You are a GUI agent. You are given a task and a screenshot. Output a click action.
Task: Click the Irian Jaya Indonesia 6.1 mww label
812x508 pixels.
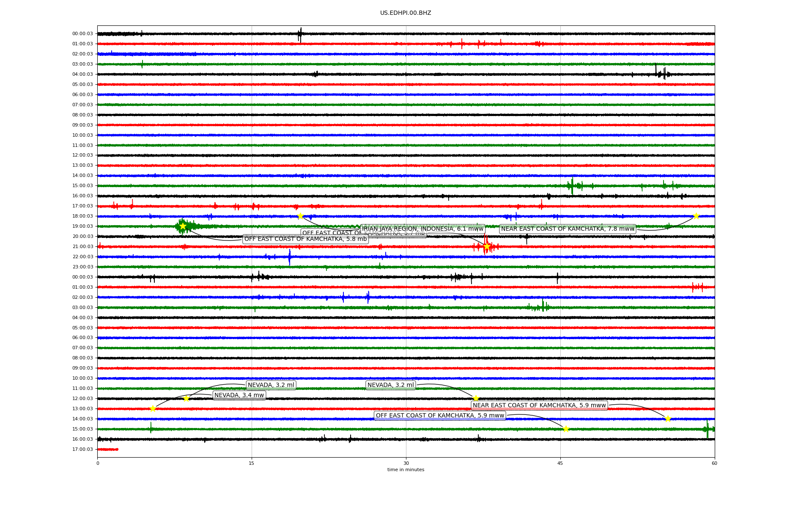coord(422,229)
